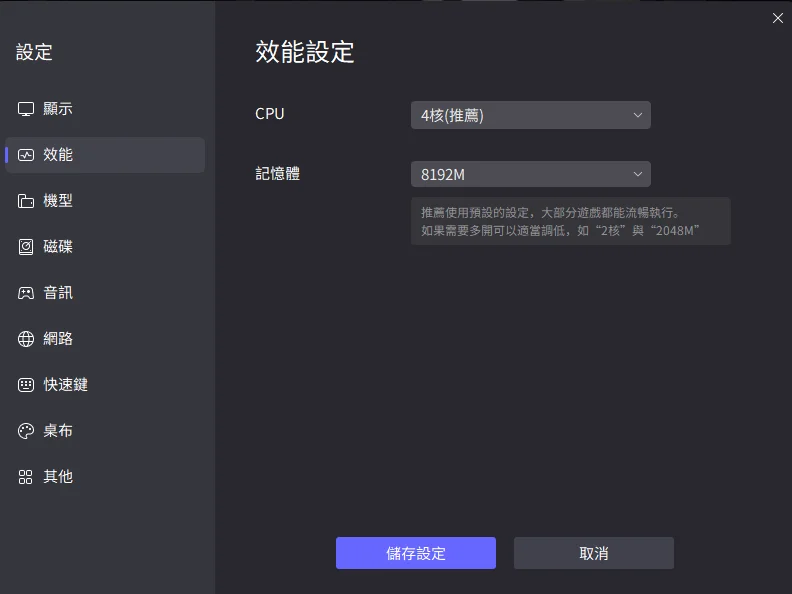Click the 儲存設定 button
The image size is (792, 594).
416,553
